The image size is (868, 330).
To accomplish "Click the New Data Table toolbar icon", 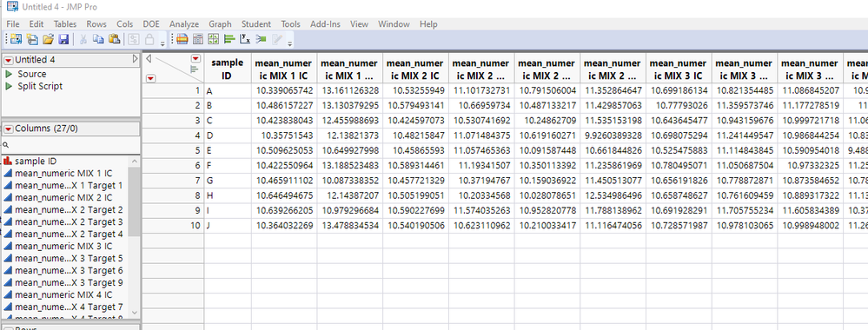I will [16, 39].
